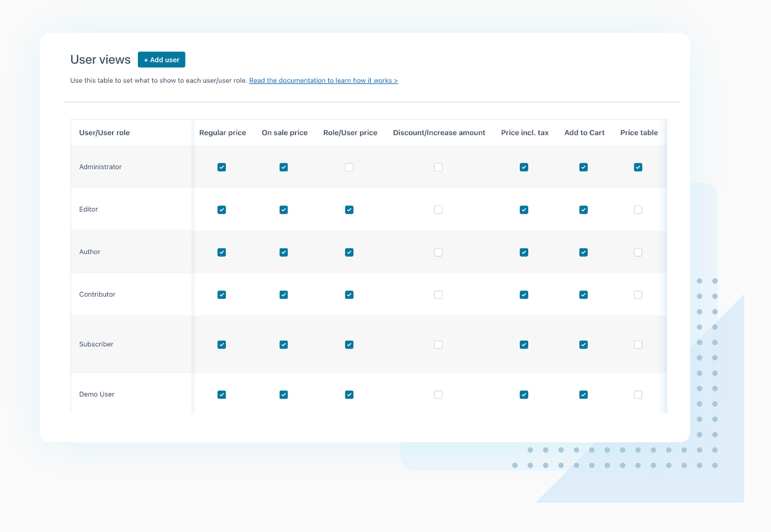Click the Price incl. tax column header

[x=524, y=132]
